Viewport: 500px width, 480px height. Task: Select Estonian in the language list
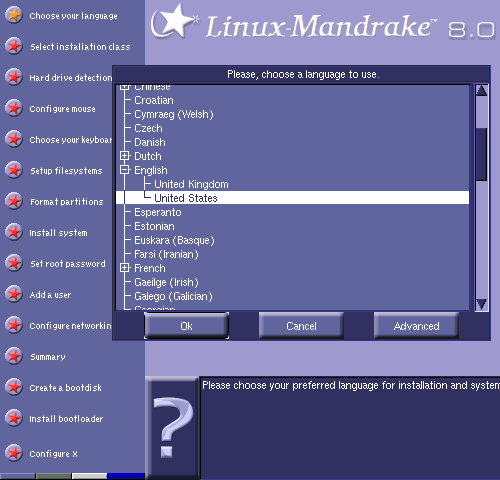pos(154,226)
